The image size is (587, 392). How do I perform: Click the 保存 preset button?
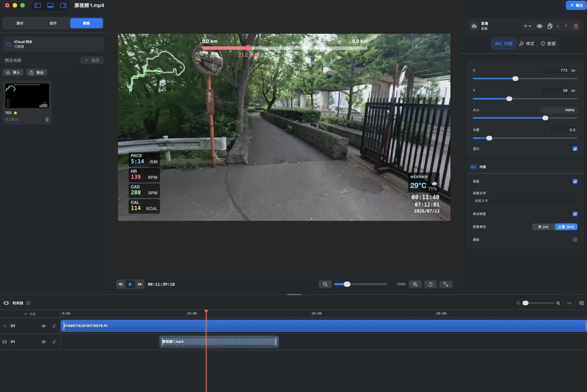tap(92, 60)
